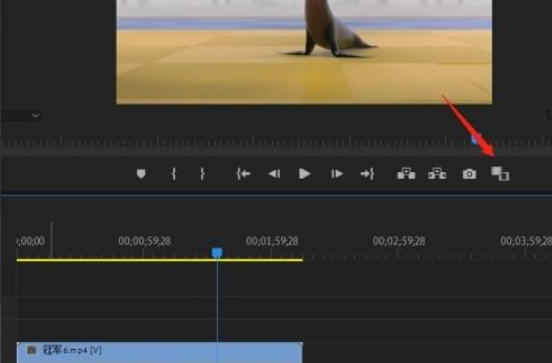The image size is (552, 363).
Task: Click the Extract button
Action: 437,174
